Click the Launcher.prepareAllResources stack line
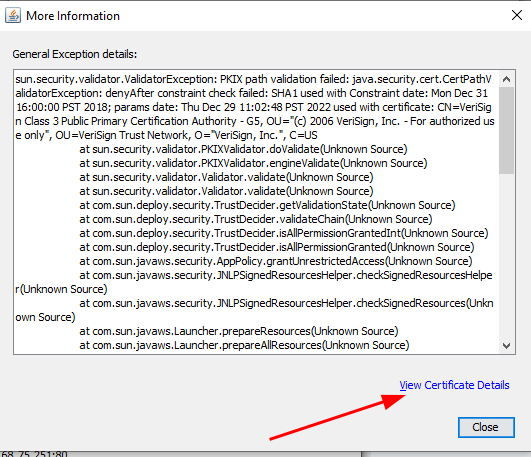 (x=244, y=345)
